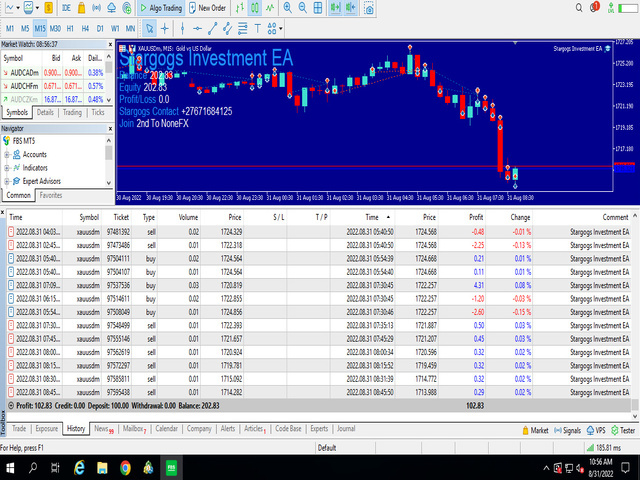Take a chart screenshot with camera icon
This screenshot has width=640, height=480.
tap(369, 8)
